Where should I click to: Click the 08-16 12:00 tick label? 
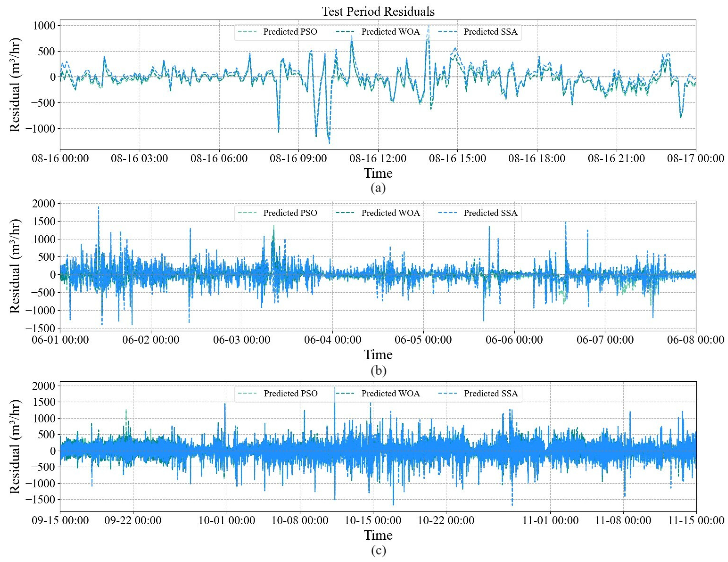pyautogui.click(x=378, y=159)
